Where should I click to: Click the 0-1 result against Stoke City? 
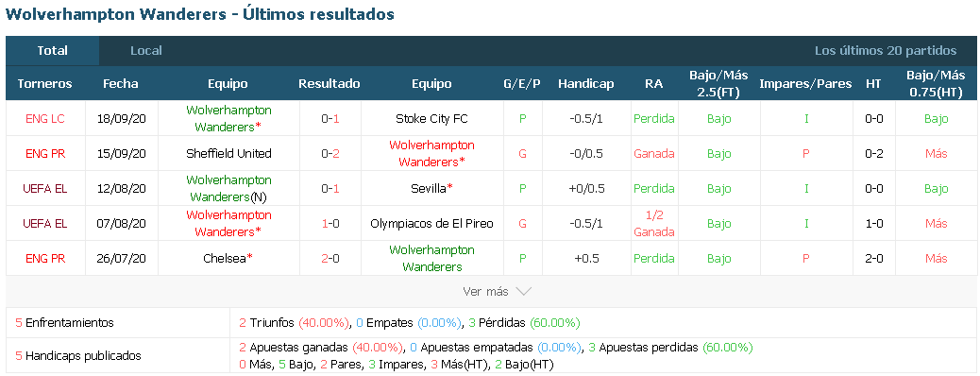tap(330, 118)
